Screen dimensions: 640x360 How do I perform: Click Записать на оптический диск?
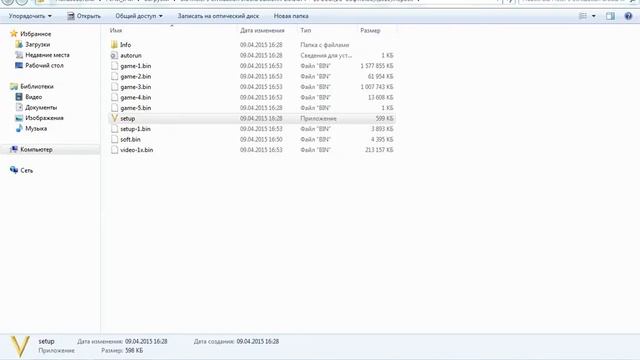point(218,16)
